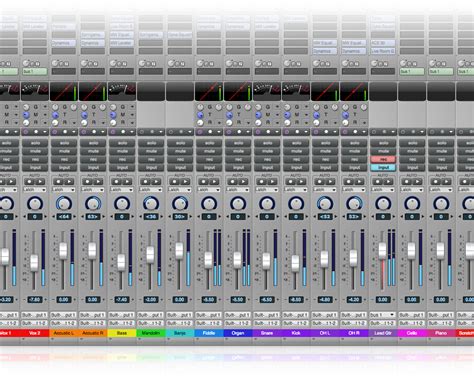Click Lead Gtr automation dot button

click(x=378, y=182)
